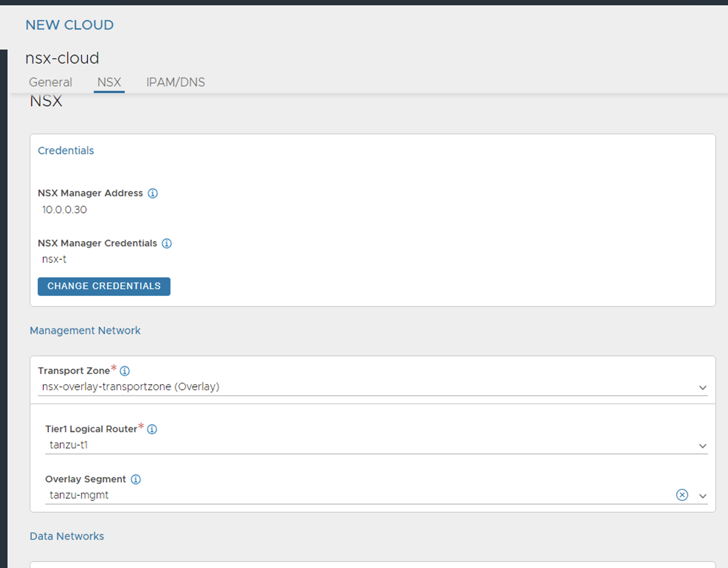Switch to the General tab
728x568 pixels.
coord(51,82)
